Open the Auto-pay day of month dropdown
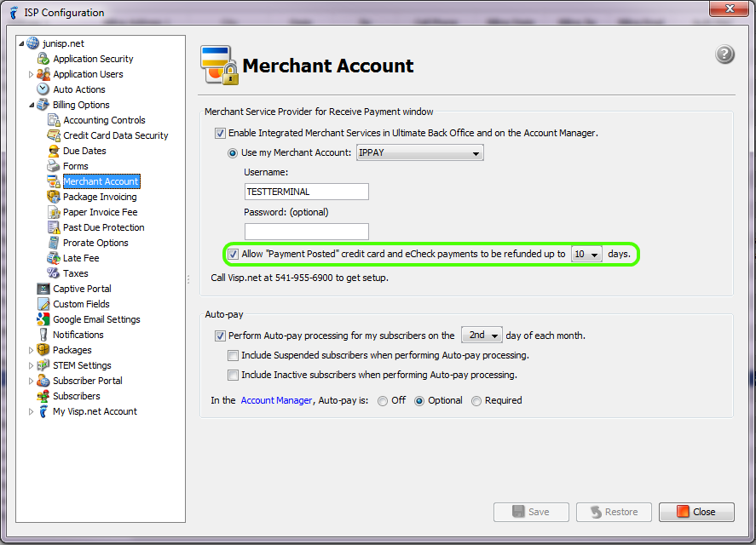This screenshot has height=545, width=756. point(482,335)
